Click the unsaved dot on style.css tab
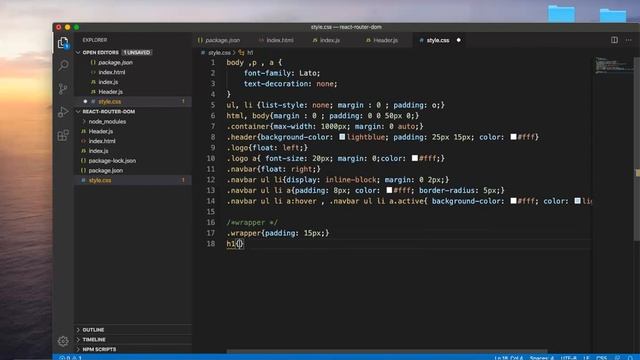The width and height of the screenshot is (640, 360). pos(458,40)
